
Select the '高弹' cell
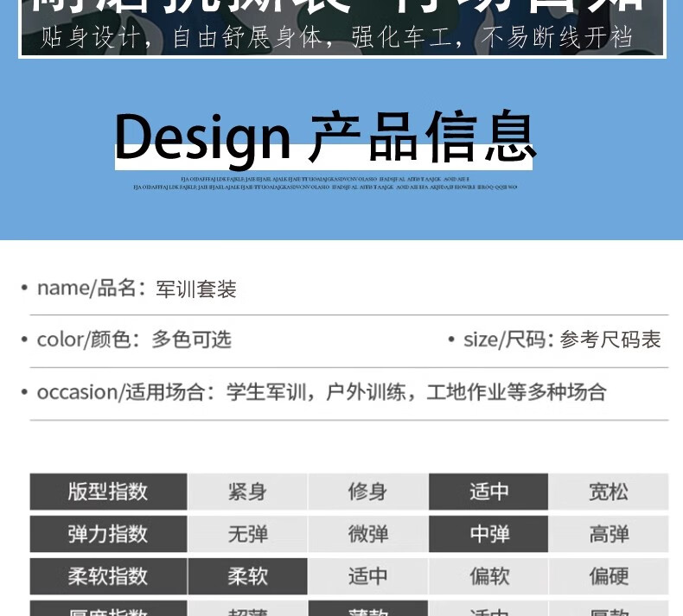pos(609,534)
